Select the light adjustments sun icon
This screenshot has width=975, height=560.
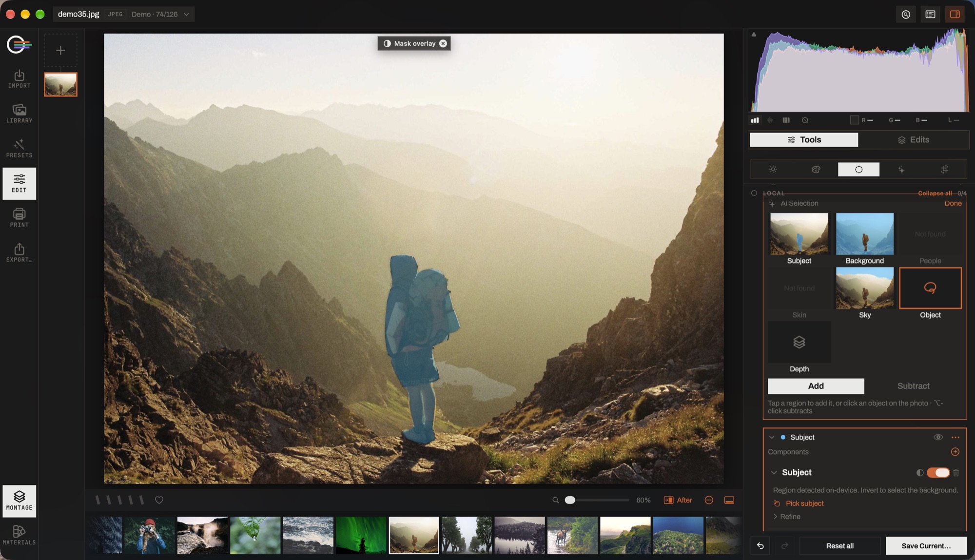tap(773, 169)
